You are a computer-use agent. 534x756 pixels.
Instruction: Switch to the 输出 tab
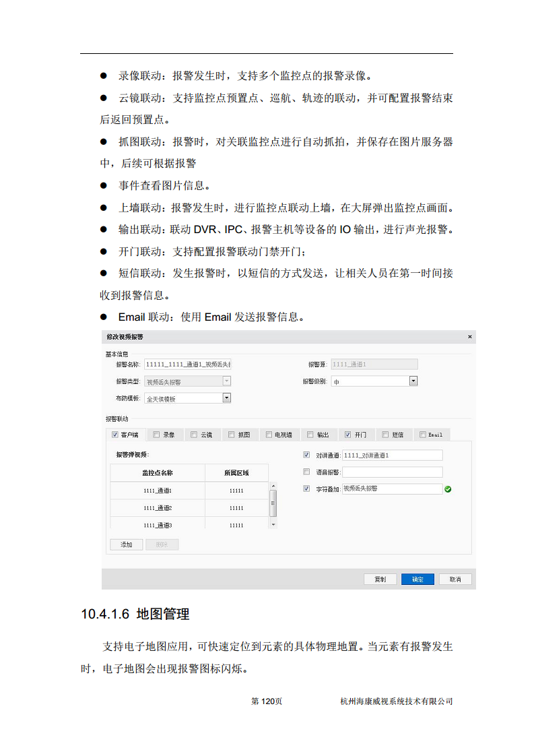[x=319, y=435]
